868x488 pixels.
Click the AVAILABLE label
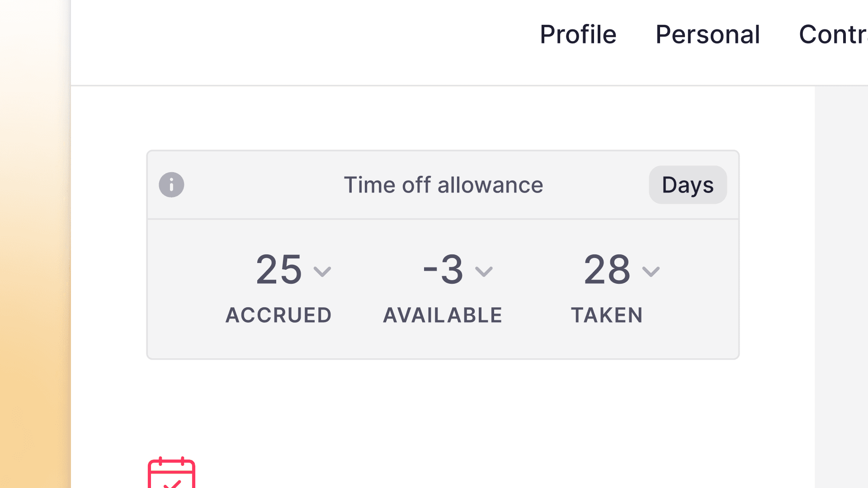pyautogui.click(x=442, y=315)
